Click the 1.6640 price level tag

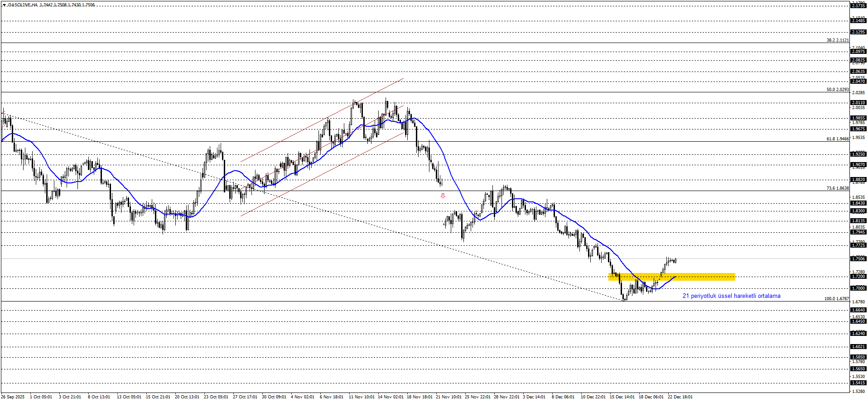pos(858,310)
